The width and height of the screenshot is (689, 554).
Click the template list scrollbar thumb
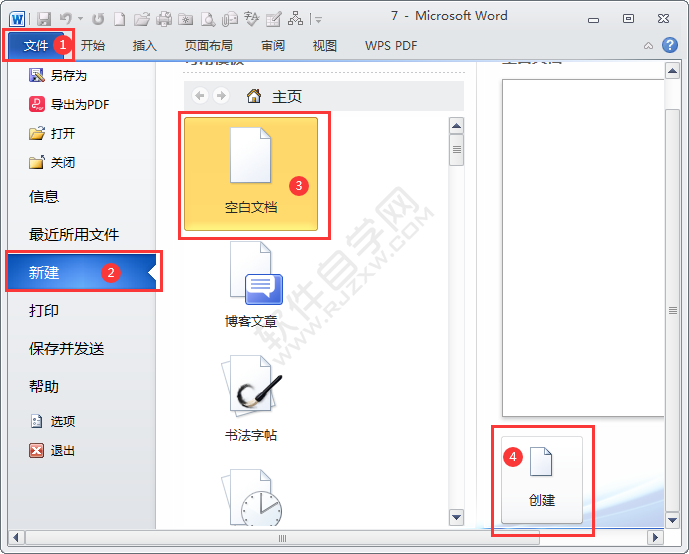click(x=457, y=150)
